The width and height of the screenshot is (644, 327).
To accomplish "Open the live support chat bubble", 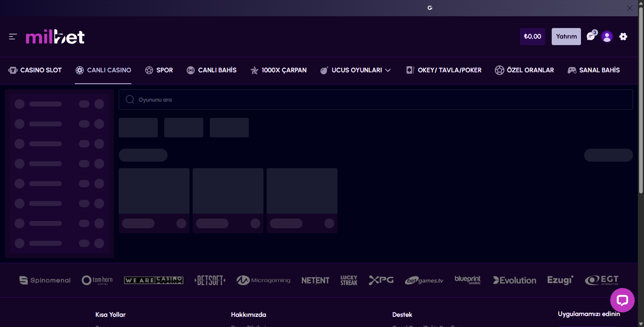I will point(622,300).
